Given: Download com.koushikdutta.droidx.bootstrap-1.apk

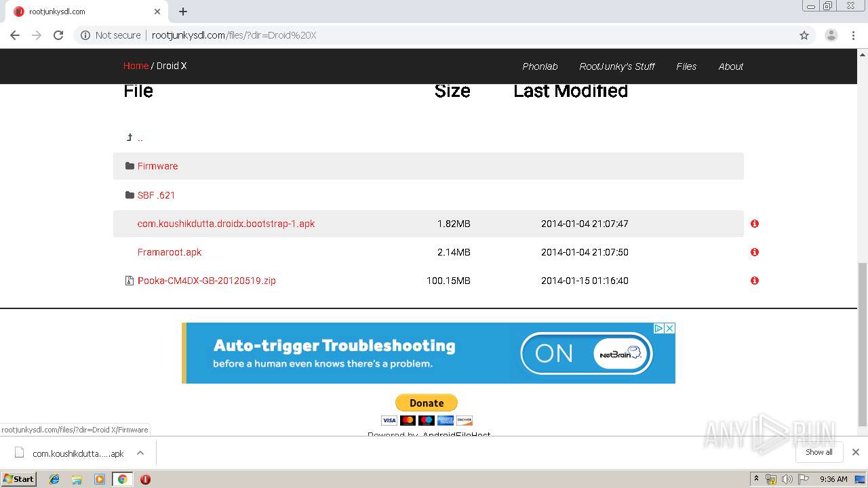Looking at the screenshot, I should pos(226,224).
